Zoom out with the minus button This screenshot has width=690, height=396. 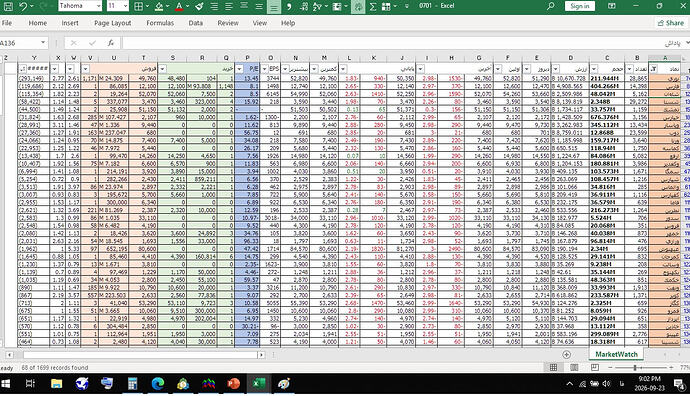coord(610,367)
